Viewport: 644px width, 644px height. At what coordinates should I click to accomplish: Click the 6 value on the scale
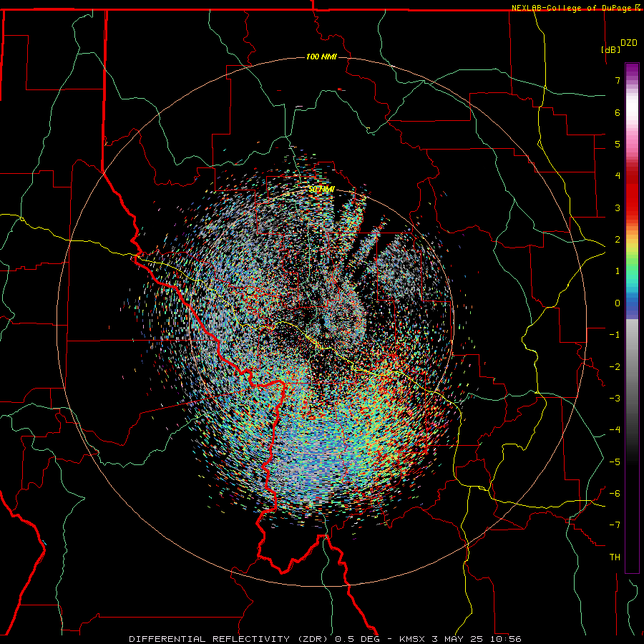coord(618,112)
